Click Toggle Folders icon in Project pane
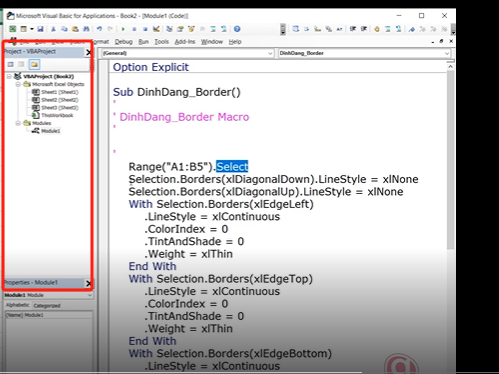The image size is (499, 374). (x=34, y=64)
